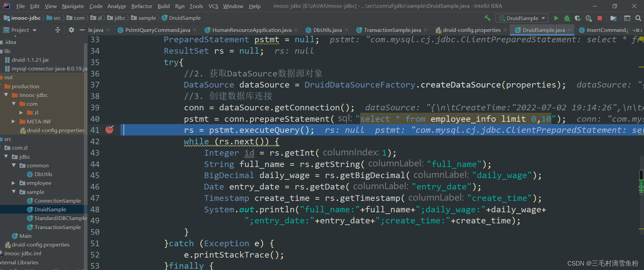Stop the running process with the red square
Image resolution: width=644 pixels, height=270 pixels.
coord(600,18)
